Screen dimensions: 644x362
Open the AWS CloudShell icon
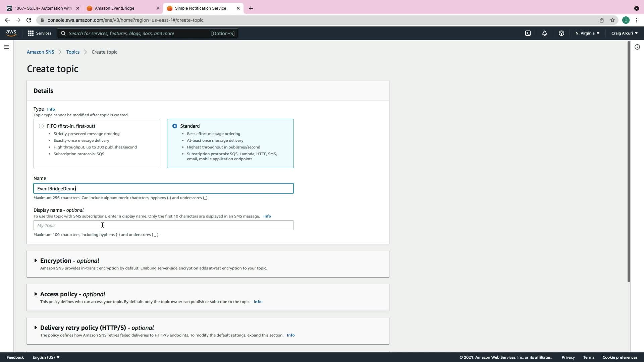(x=528, y=33)
